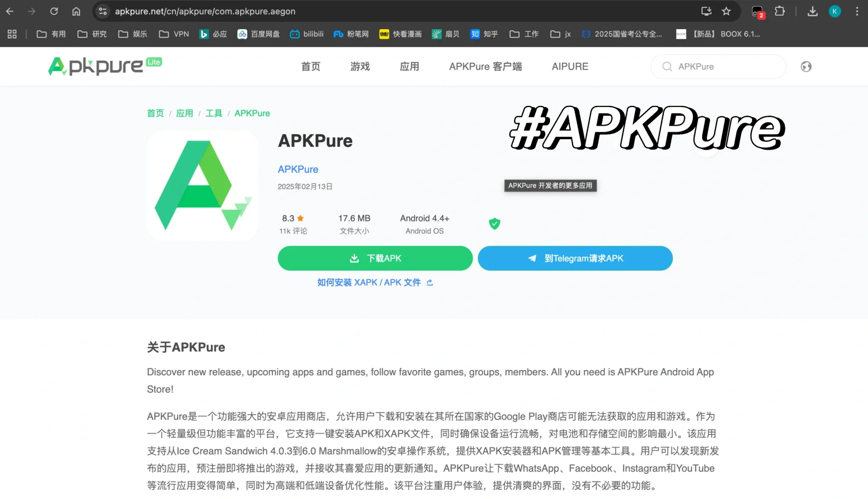This screenshot has width=868, height=499.
Task: Open the 工作 bookmark folder
Action: (524, 34)
